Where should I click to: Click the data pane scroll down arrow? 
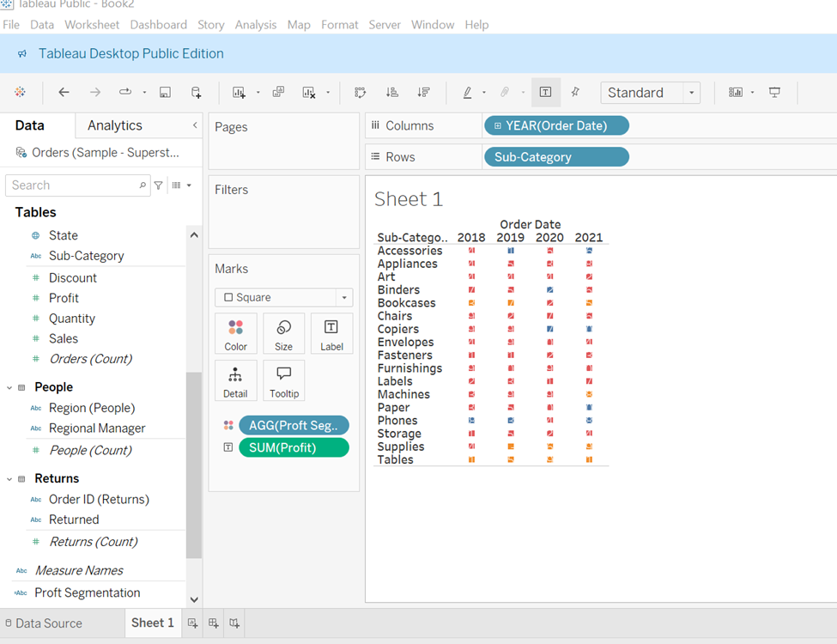194,599
